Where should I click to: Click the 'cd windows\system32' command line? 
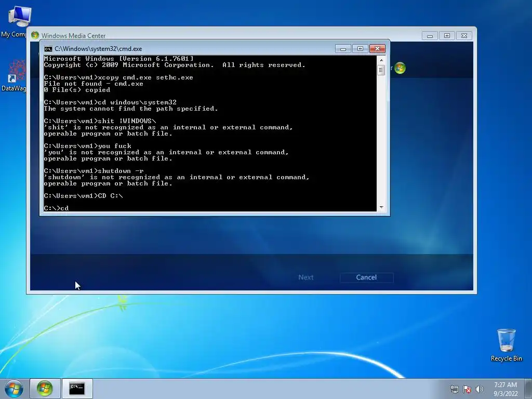tap(110, 102)
